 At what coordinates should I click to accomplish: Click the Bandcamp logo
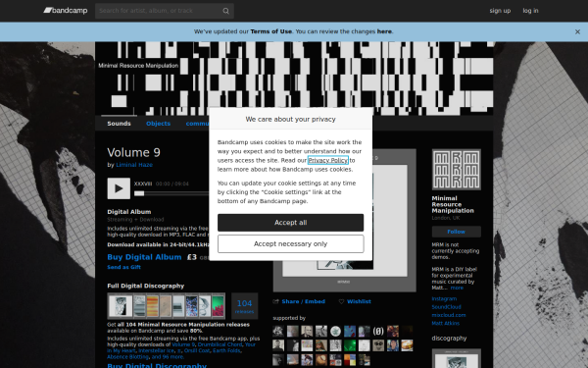pyautogui.click(x=66, y=11)
